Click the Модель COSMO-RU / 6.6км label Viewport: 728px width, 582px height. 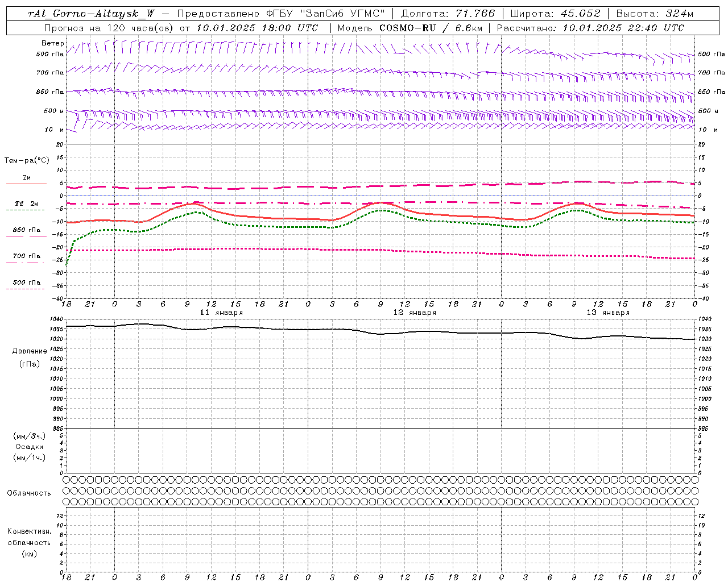(x=409, y=28)
